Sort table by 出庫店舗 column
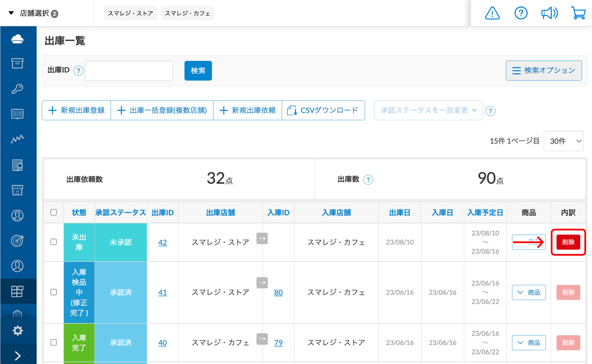 tap(220, 212)
